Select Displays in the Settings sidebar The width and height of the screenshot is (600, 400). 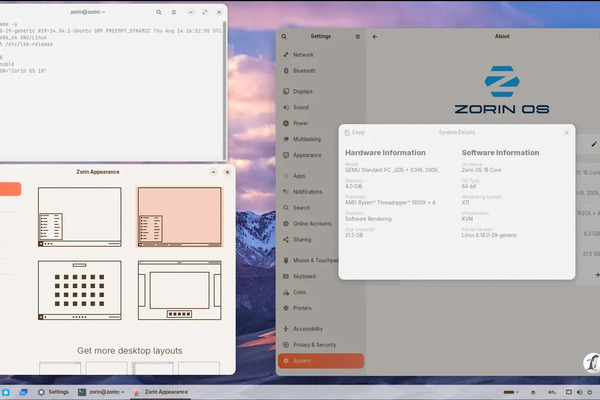(x=321, y=91)
